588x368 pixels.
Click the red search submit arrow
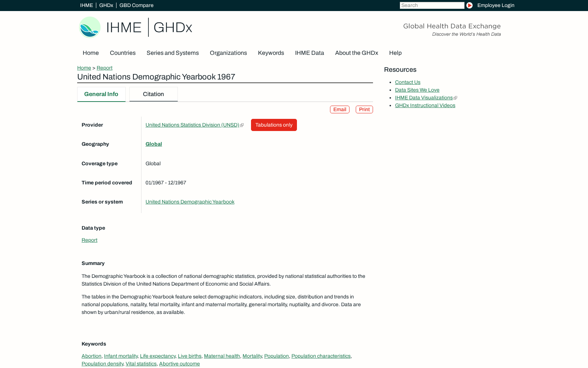469,5
